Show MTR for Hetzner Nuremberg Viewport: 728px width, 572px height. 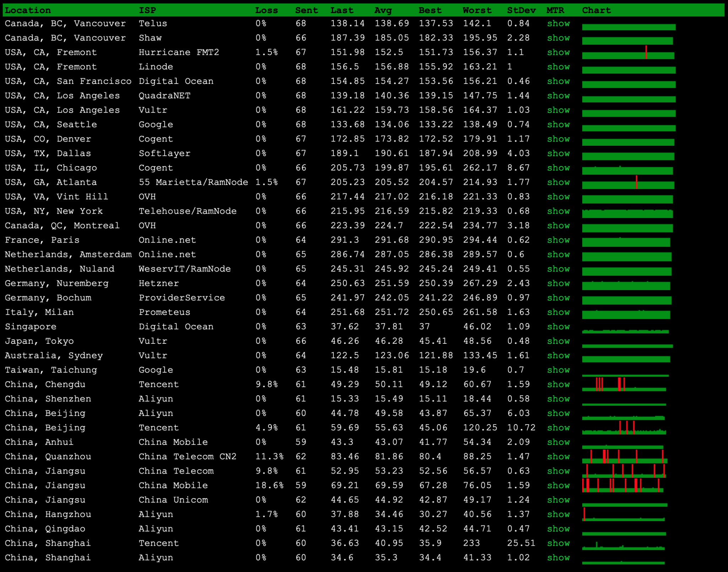(558, 283)
